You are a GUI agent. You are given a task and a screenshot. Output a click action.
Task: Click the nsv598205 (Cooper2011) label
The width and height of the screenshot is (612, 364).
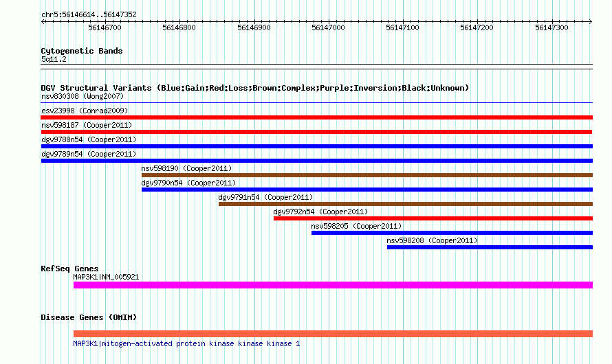[x=356, y=226]
